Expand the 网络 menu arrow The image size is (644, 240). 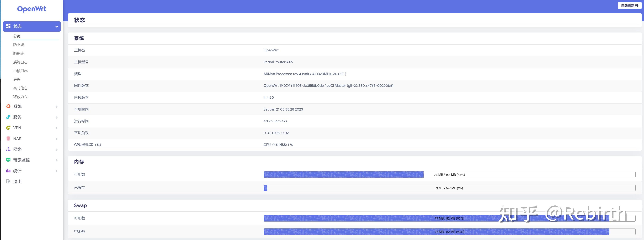[x=56, y=150]
